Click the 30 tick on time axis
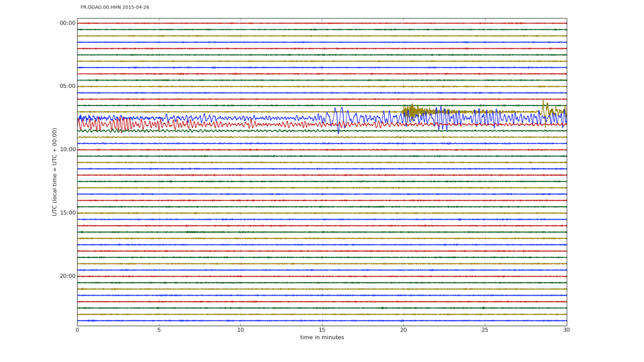 pos(567,330)
